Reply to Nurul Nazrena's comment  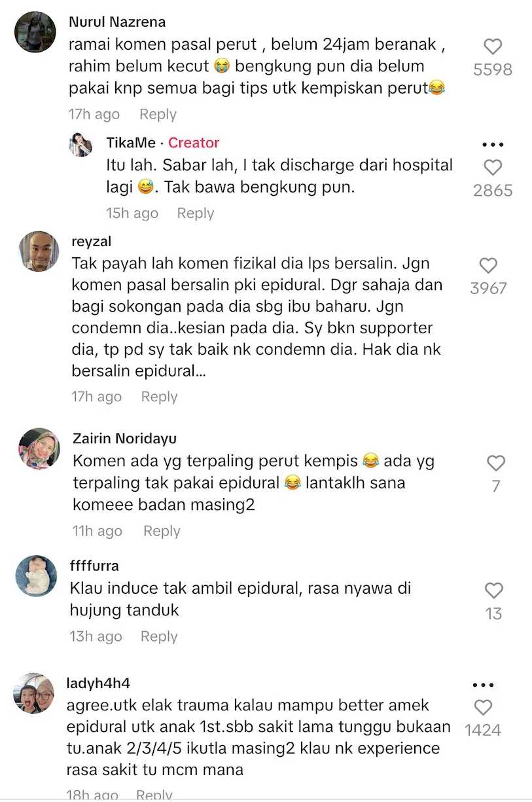[158, 114]
